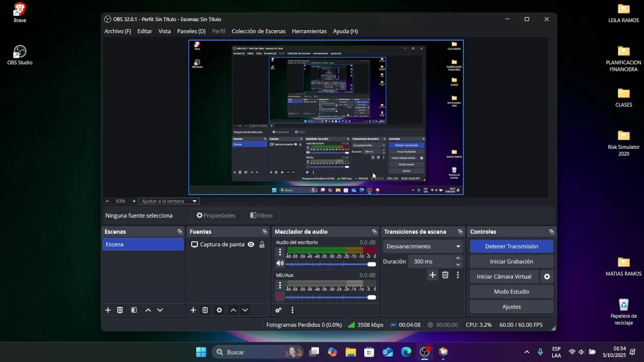Screen dimensions: 644x362
Task: Add a new source in Fuentes panel
Action: pyautogui.click(x=193, y=310)
